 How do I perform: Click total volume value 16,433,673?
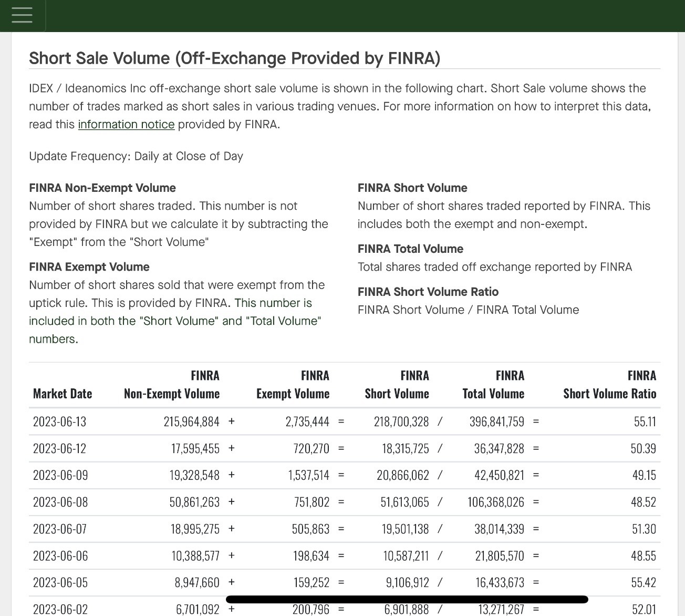(500, 583)
